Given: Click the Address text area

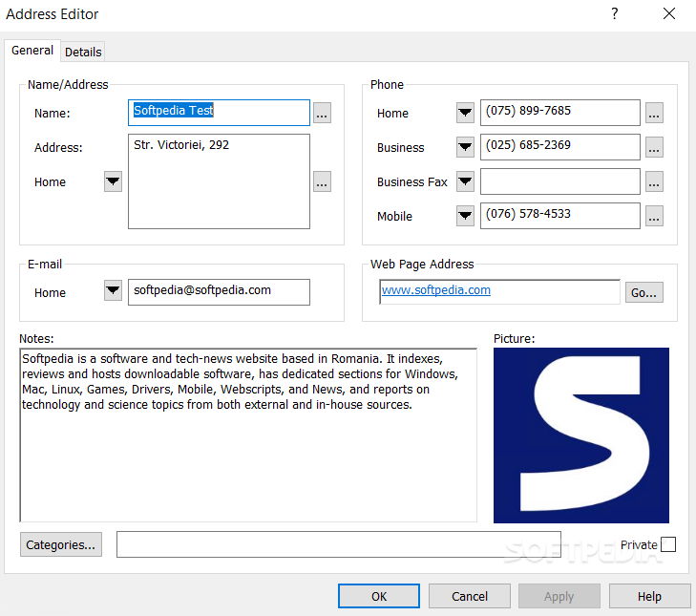Looking at the screenshot, I should (219, 181).
